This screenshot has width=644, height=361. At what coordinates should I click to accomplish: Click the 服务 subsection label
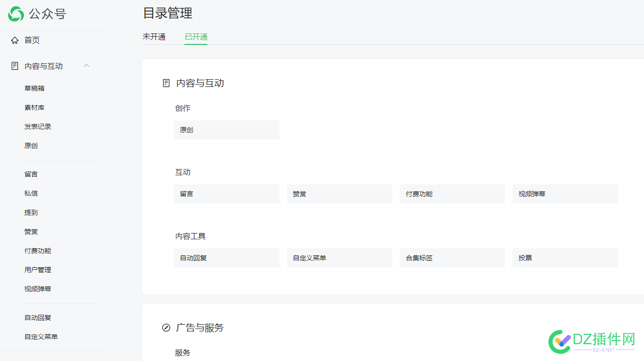click(182, 353)
